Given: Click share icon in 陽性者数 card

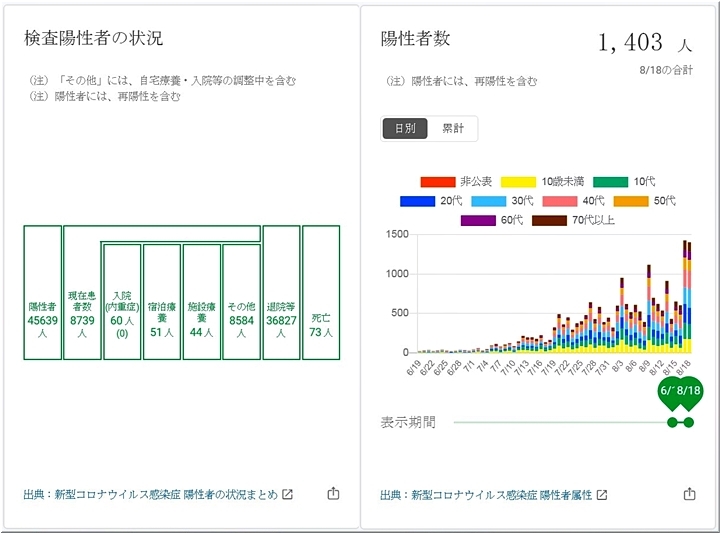Looking at the screenshot, I should pyautogui.click(x=689, y=494).
